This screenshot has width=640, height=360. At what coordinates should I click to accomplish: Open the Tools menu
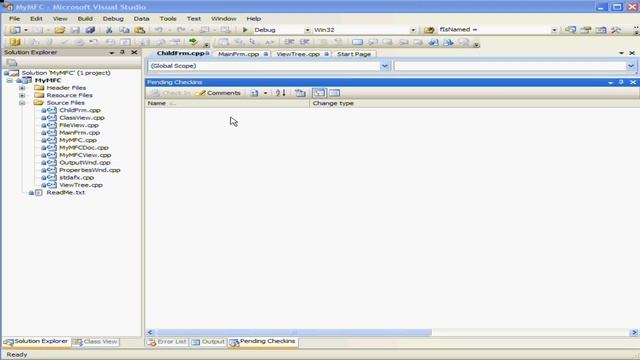168,19
